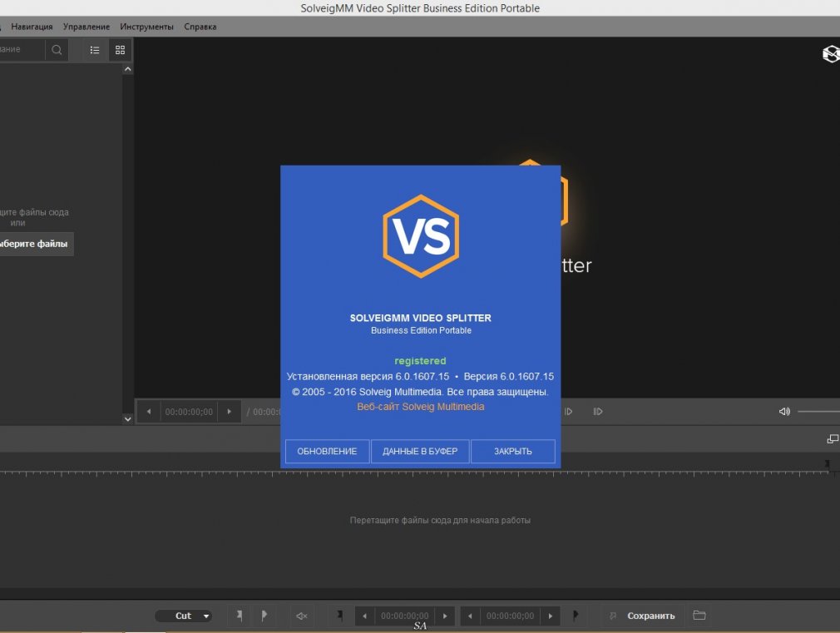Click the SolveigMM logo icon in top corner

pos(831,53)
